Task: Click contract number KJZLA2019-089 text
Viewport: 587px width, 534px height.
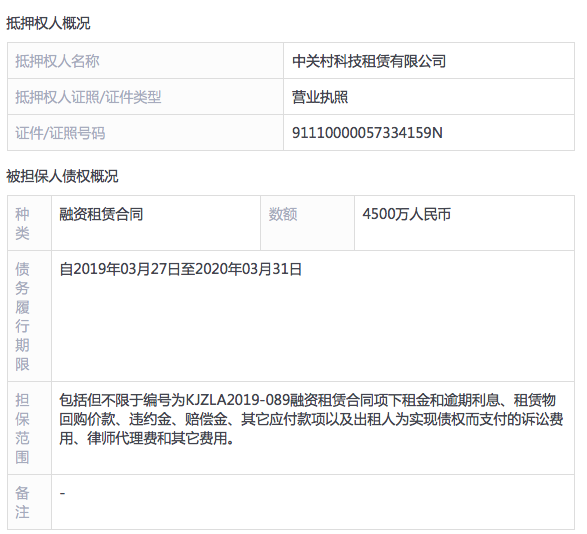Action: [238, 400]
